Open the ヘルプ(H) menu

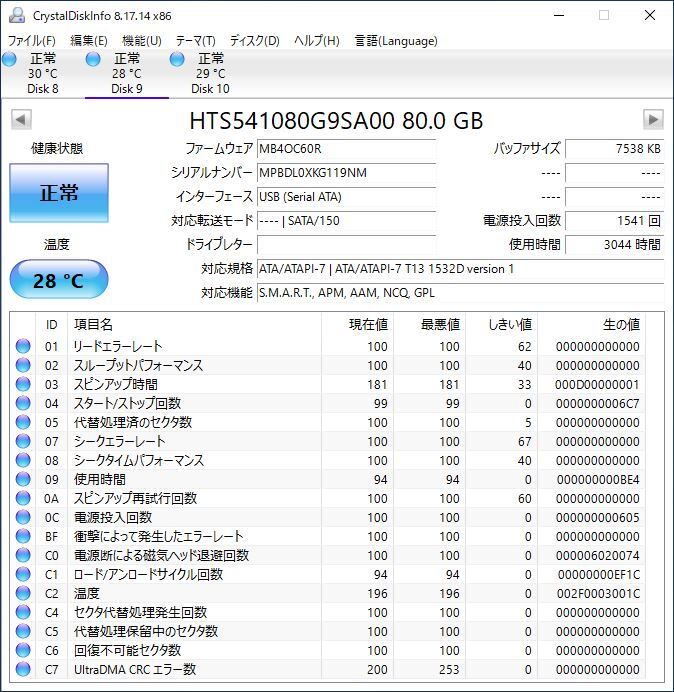point(317,41)
